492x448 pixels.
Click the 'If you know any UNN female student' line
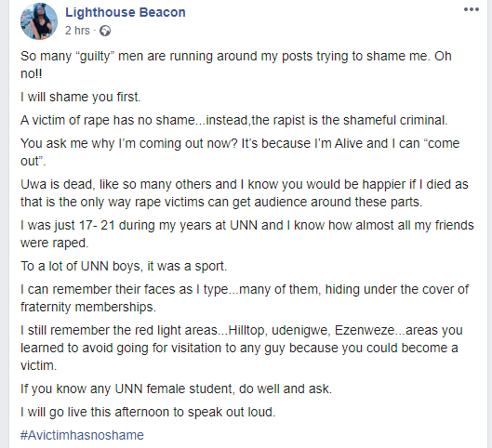pyautogui.click(x=176, y=389)
